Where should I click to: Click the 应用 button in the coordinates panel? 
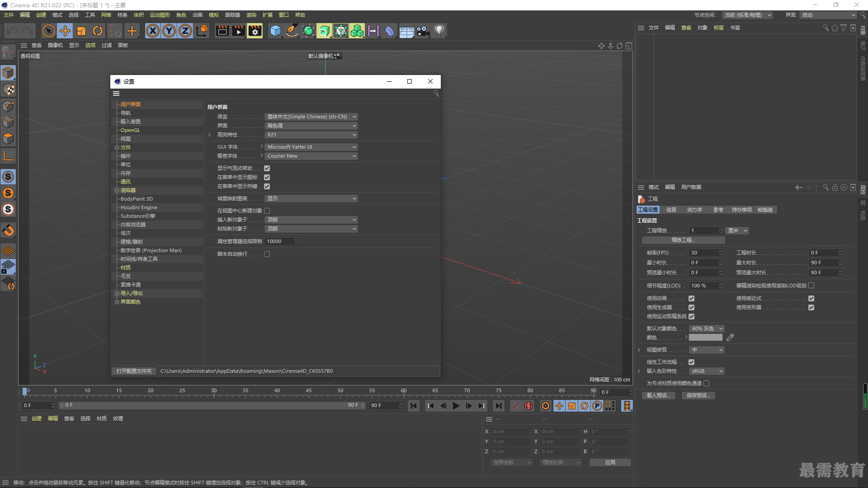click(x=610, y=462)
